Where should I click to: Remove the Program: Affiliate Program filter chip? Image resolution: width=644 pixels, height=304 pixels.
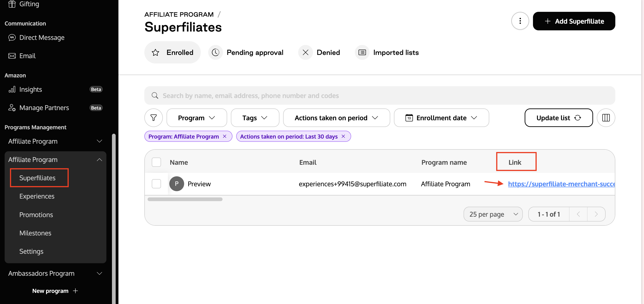point(225,136)
